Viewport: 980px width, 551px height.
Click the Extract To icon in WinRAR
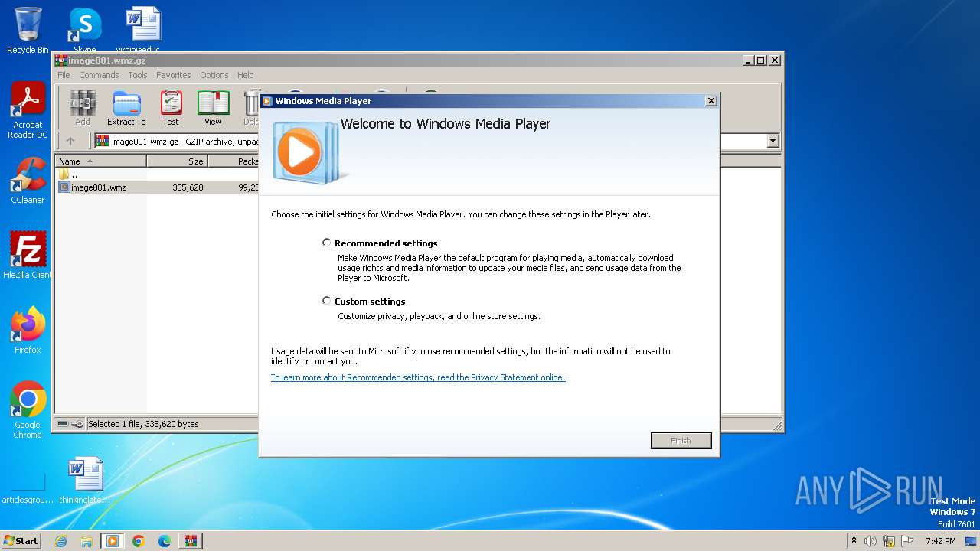pyautogui.click(x=126, y=108)
